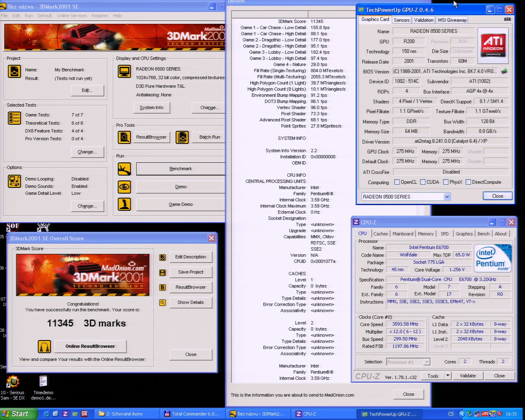Click the Validate button in CPU-Z

click(468, 376)
